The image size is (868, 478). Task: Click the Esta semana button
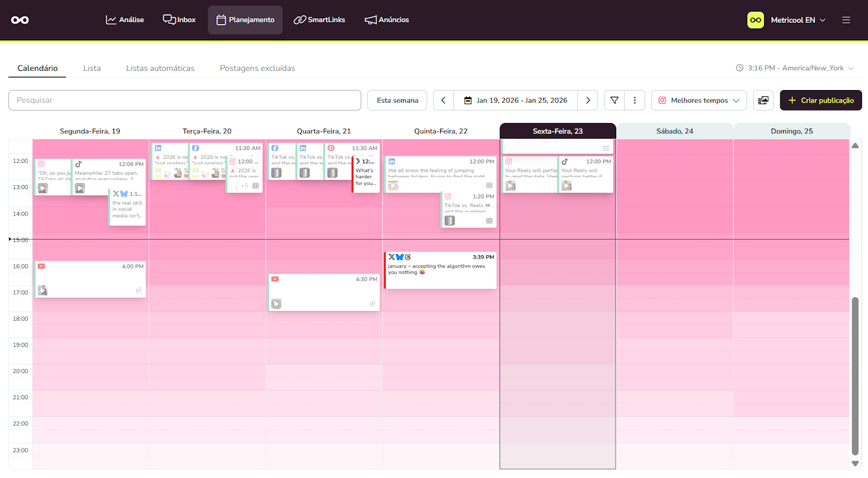[x=397, y=100]
